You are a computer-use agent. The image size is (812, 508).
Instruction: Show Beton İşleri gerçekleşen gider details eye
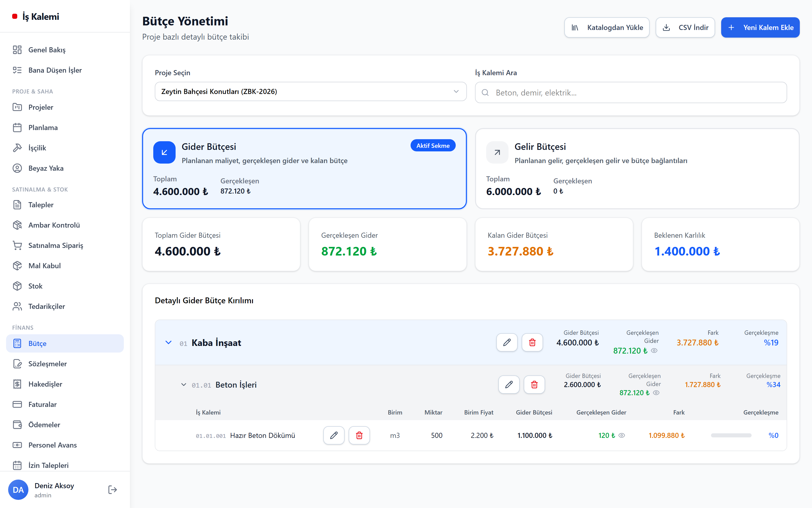(x=656, y=393)
